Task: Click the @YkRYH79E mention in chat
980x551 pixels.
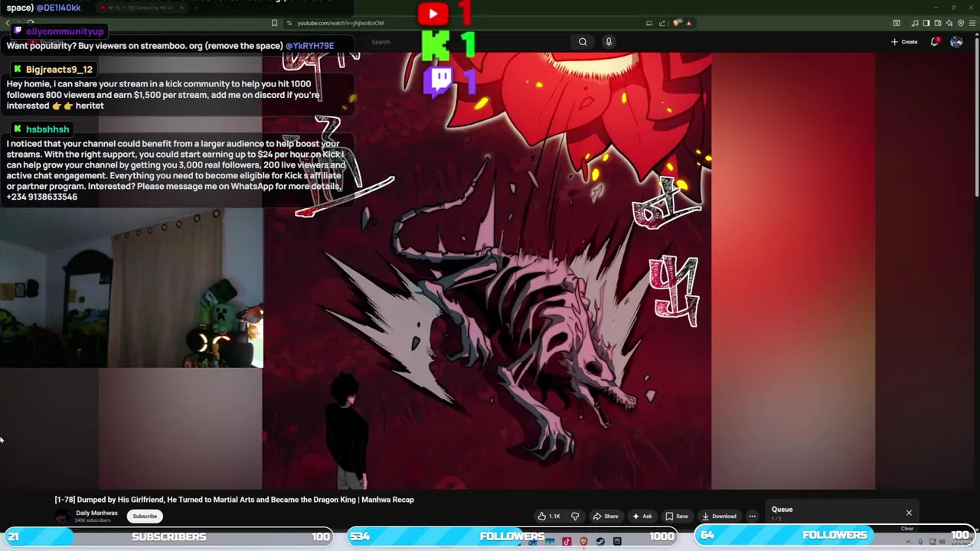Action: coord(309,46)
